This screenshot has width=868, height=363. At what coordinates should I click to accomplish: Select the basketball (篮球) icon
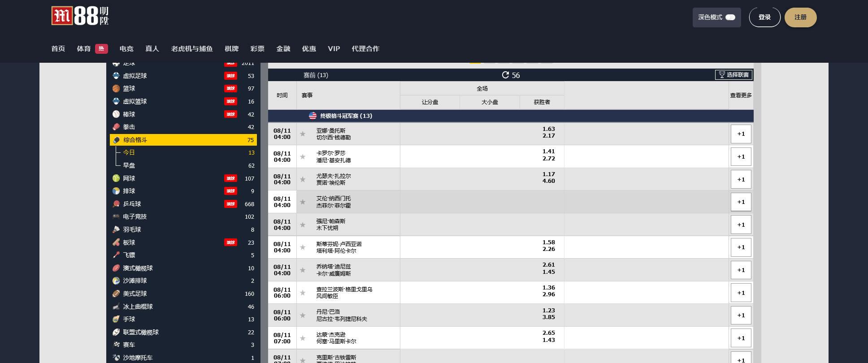tap(116, 89)
